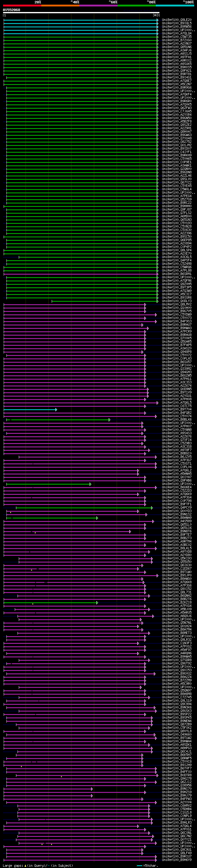Click label UniRef100_A2XNU7
Screen dimensions: 197x868
click(x=177, y=43)
